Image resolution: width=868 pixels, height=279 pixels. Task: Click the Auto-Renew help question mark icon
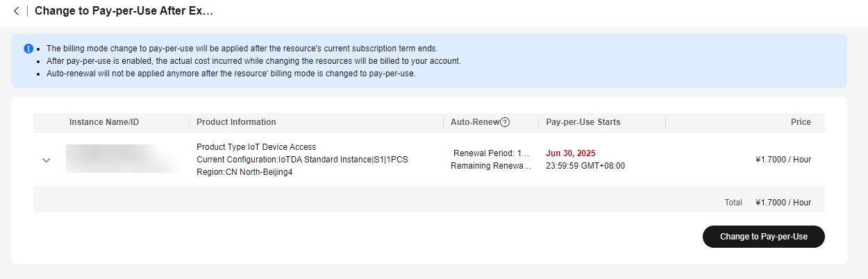pos(505,122)
